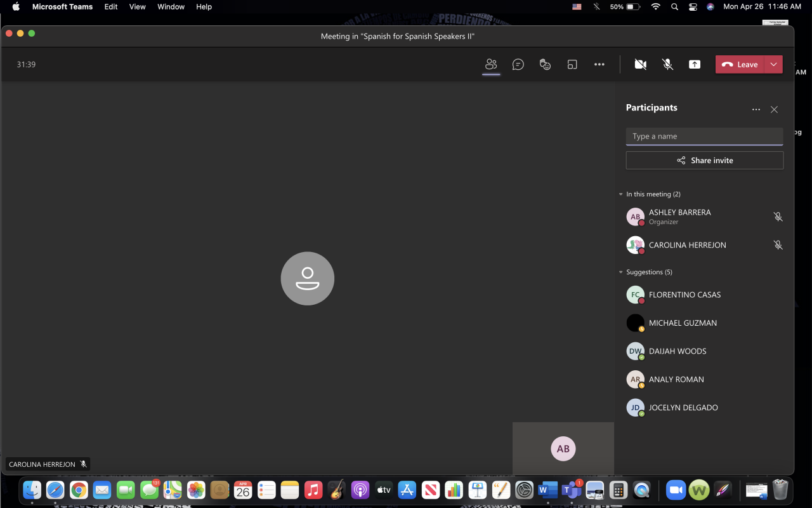Toggle mute icon beside ASHLEY BARRERA

(x=778, y=217)
